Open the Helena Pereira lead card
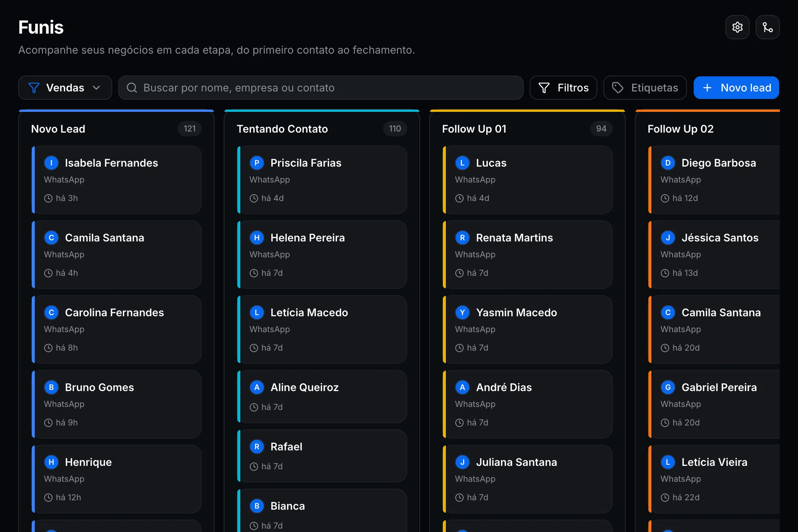Viewport: 798px width, 532px height. click(322, 255)
